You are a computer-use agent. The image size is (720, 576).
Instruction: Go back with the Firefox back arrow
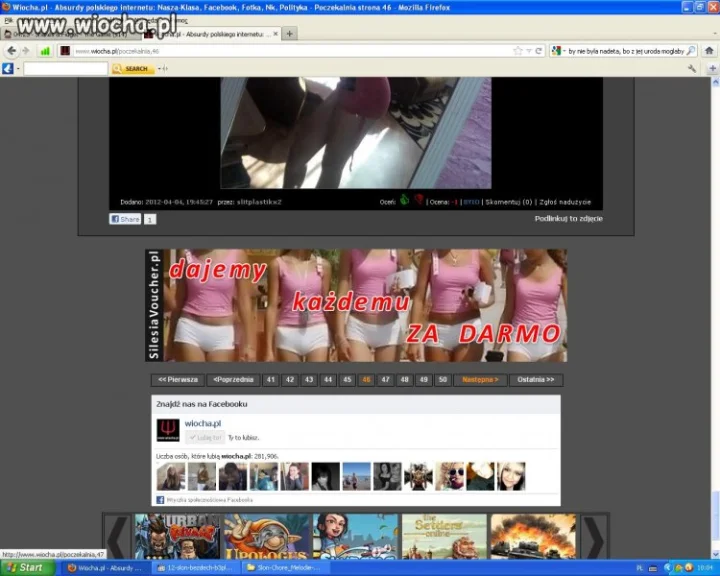(11, 51)
